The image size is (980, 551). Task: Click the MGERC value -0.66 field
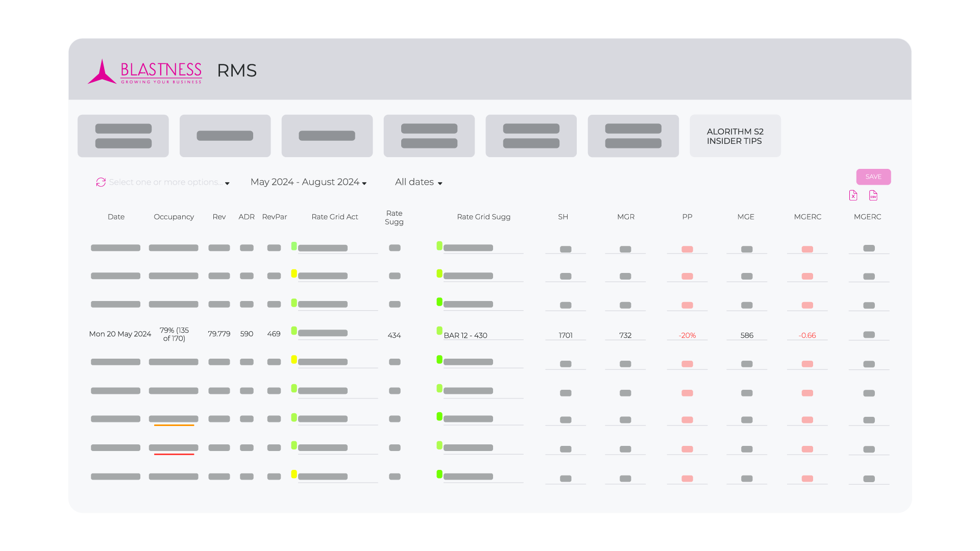click(807, 335)
